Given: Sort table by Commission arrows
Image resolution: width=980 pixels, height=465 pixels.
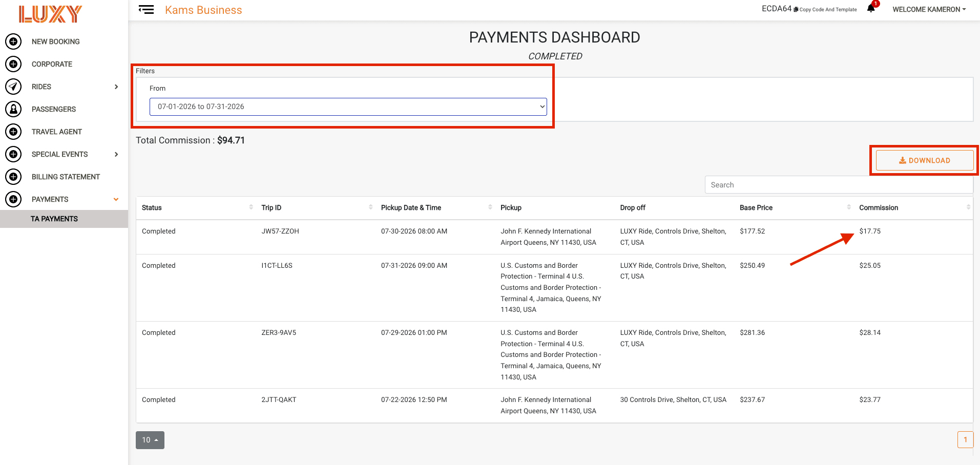Looking at the screenshot, I should tap(968, 207).
